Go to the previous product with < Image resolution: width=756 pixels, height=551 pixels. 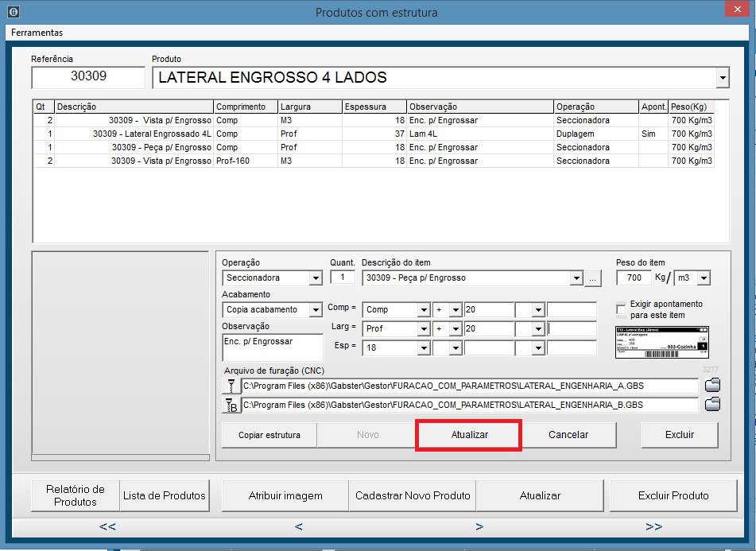click(298, 526)
